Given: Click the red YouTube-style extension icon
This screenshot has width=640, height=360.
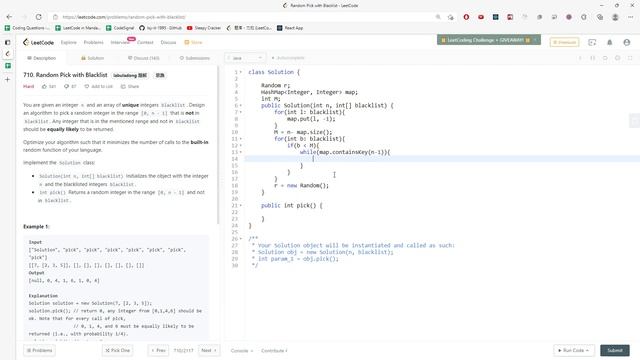Looking at the screenshot, I should (x=481, y=17).
